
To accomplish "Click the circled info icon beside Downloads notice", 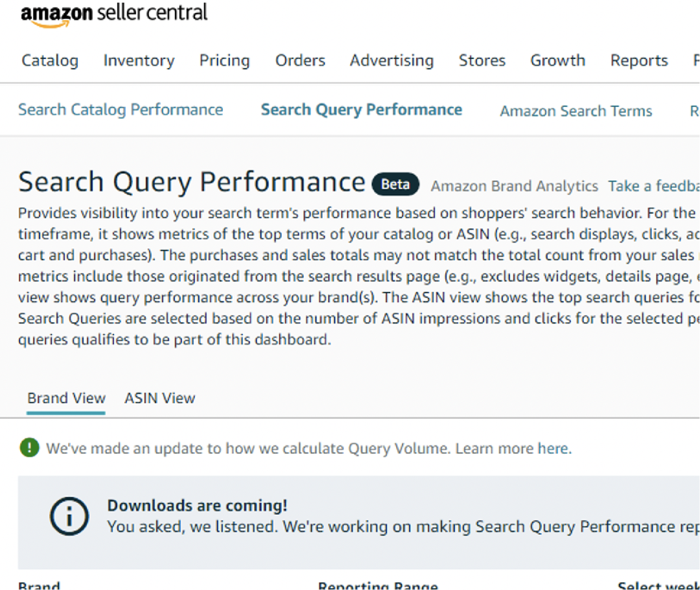I will 69,516.
